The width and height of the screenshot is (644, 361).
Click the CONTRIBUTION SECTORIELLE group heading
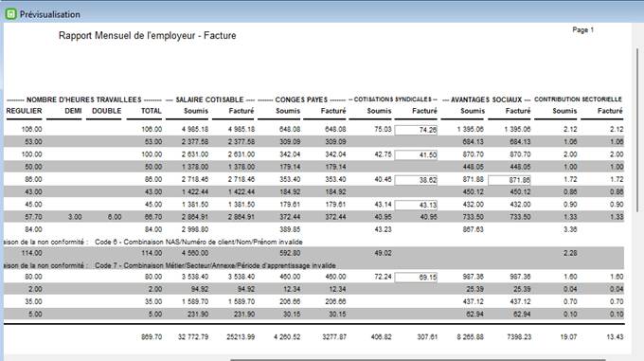click(x=578, y=99)
